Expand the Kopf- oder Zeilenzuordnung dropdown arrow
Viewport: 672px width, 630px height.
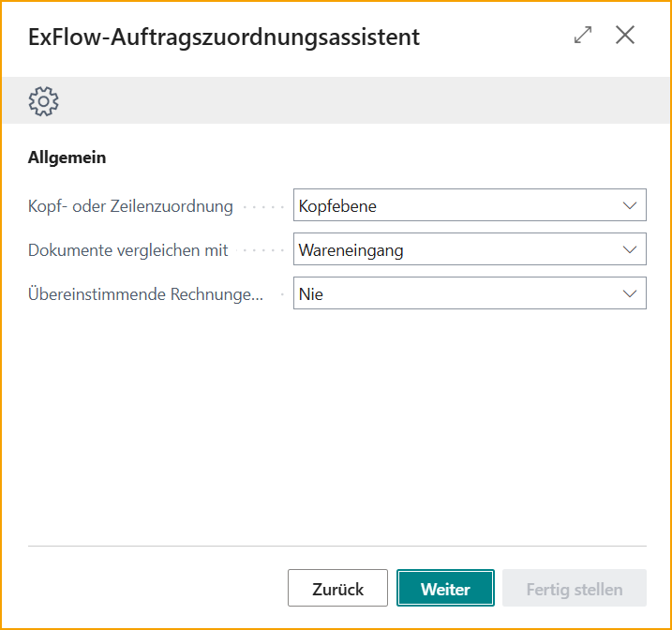(x=629, y=206)
